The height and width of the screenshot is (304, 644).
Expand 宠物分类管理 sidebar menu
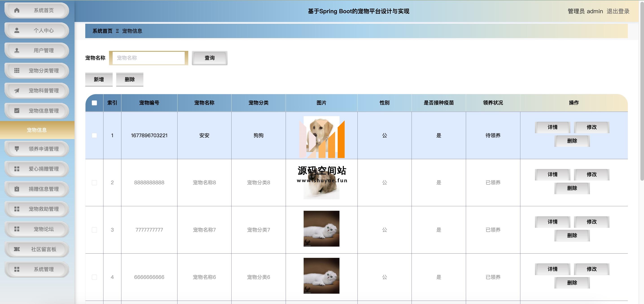click(37, 71)
